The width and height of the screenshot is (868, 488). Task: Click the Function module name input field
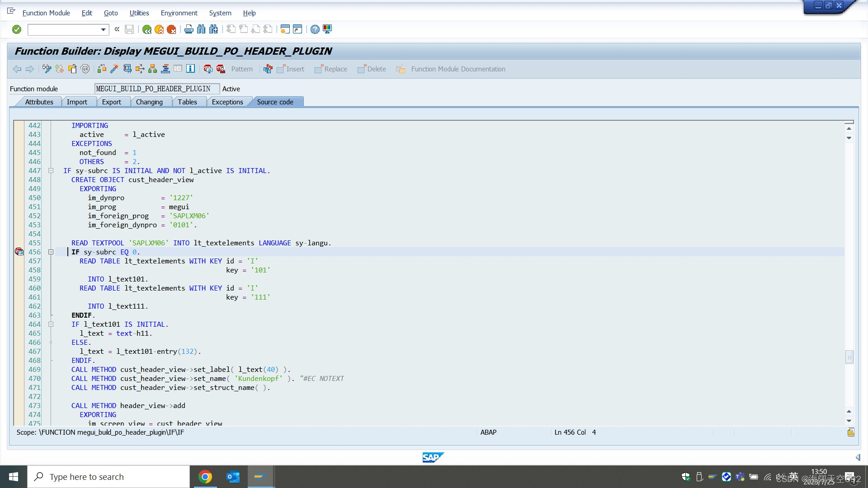[x=156, y=89]
